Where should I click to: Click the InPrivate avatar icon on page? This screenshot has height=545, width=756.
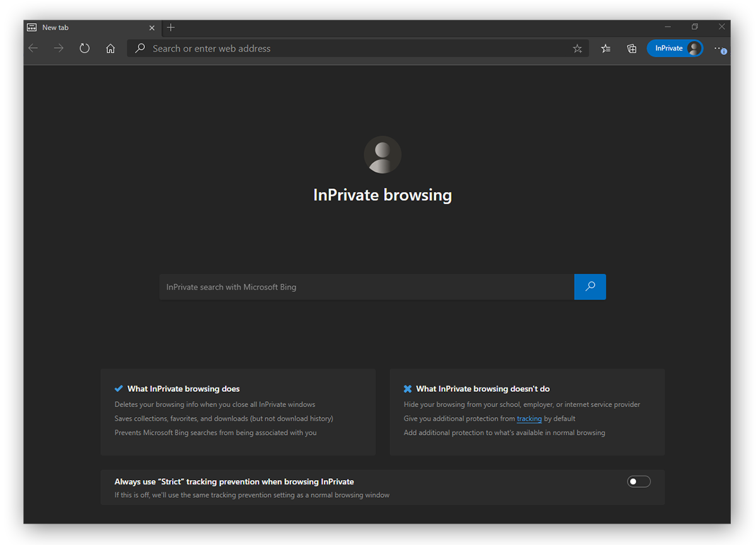(x=382, y=154)
